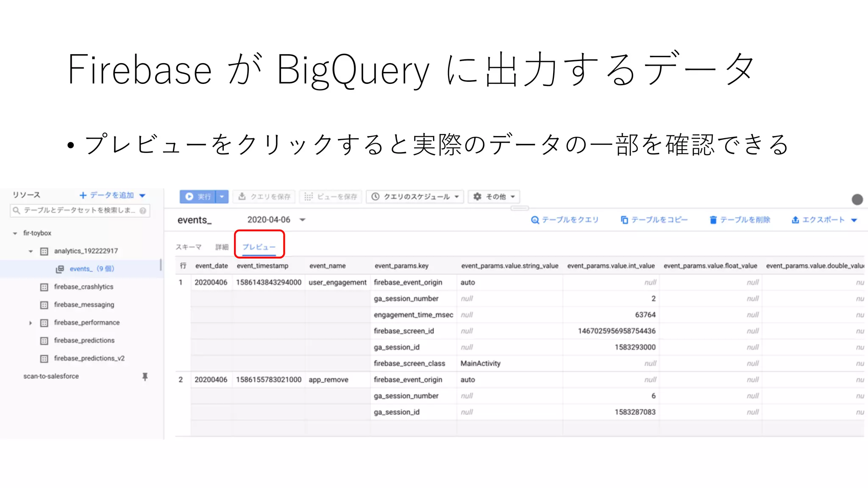Click テーブルをコピー copy table link

[x=654, y=220]
